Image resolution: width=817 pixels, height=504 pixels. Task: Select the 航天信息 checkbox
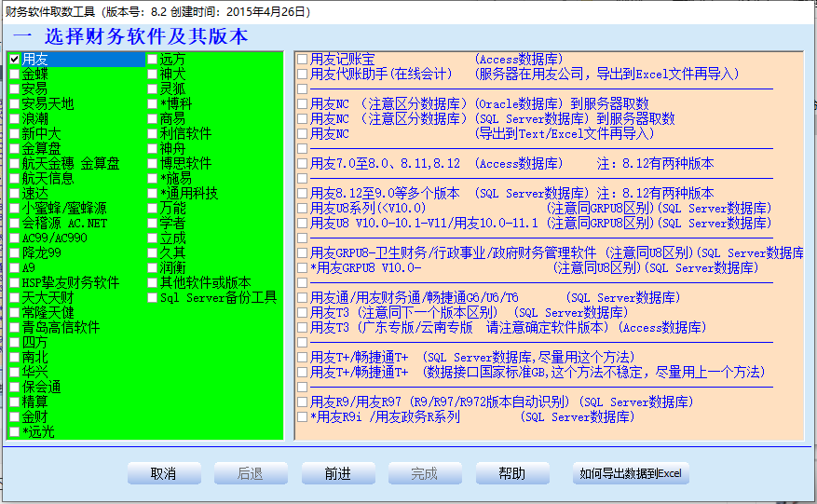(x=15, y=178)
